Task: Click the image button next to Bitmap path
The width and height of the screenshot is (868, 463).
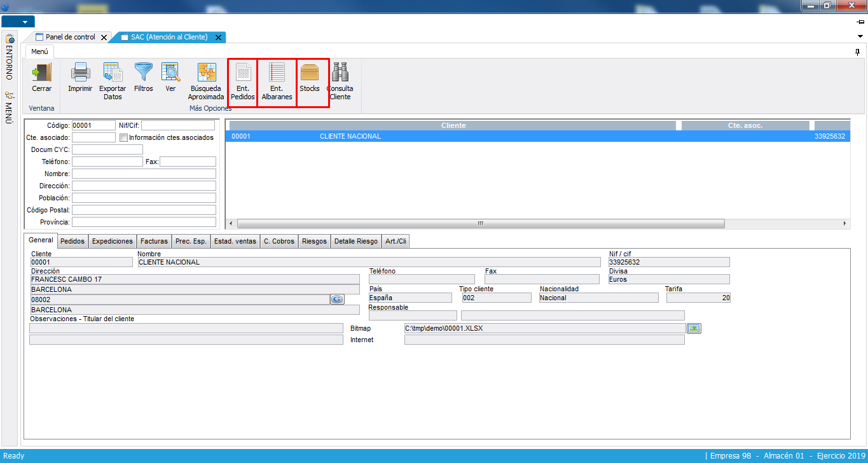Action: click(x=694, y=328)
